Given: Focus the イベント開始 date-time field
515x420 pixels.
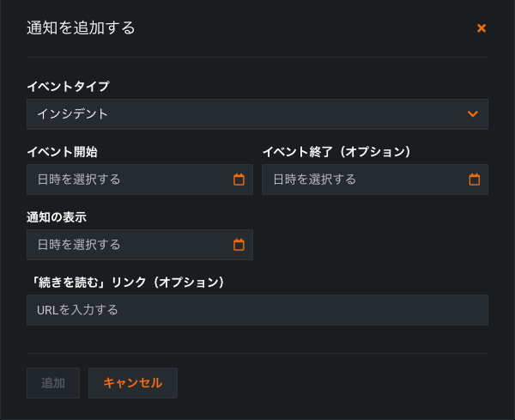Looking at the screenshot, I should pyautogui.click(x=129, y=180).
